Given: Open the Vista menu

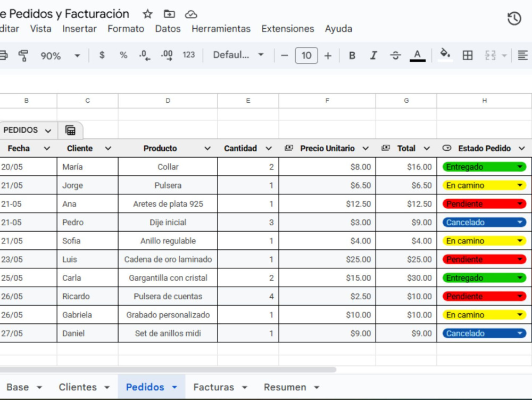Looking at the screenshot, I should pyautogui.click(x=41, y=29).
